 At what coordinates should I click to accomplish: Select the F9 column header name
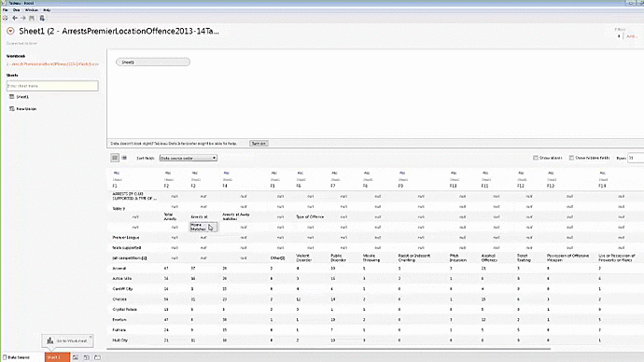(400, 186)
